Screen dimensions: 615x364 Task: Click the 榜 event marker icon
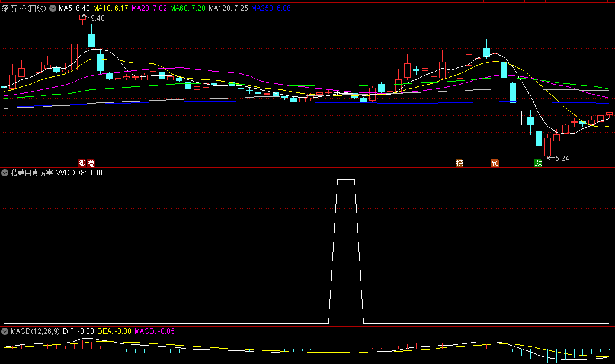click(x=459, y=163)
